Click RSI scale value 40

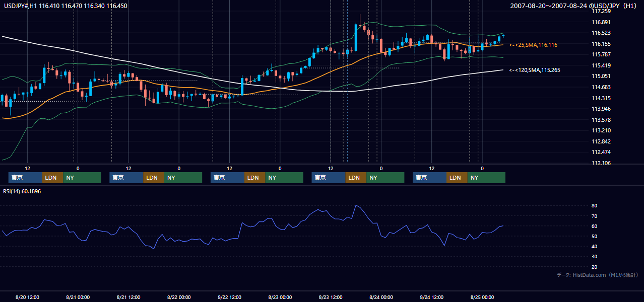pos(595,246)
